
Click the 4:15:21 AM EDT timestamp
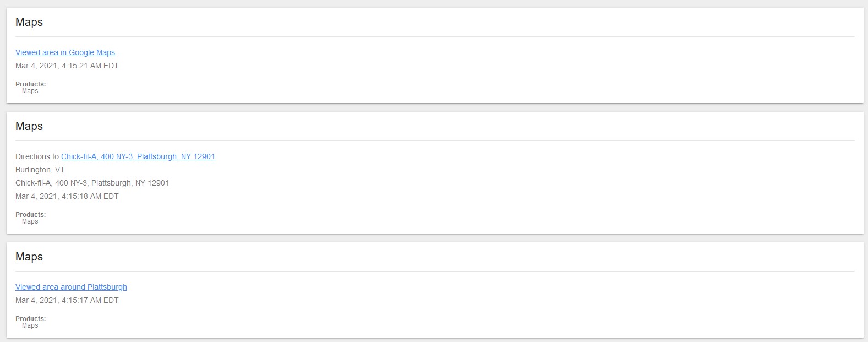[67, 66]
